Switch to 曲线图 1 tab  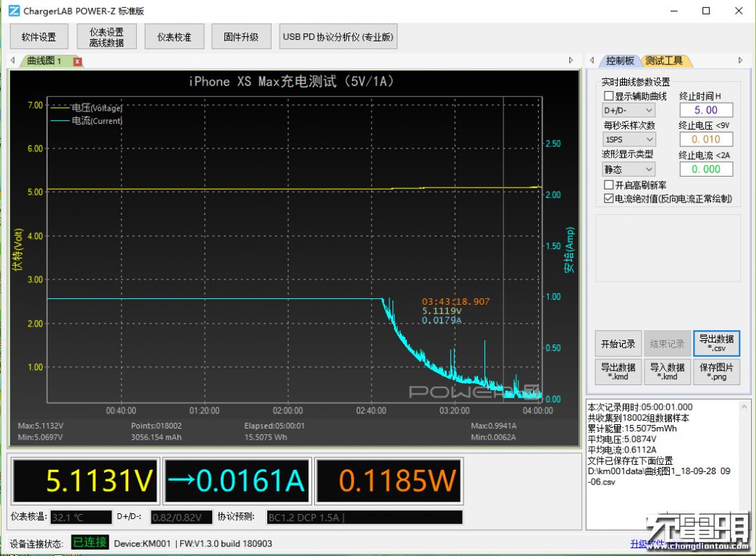(x=44, y=61)
